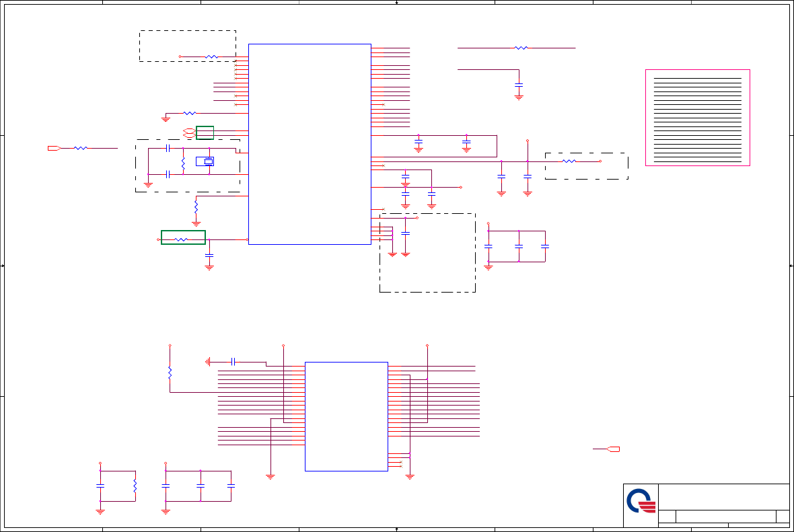Select the smaller blue IC body below
Image resolution: width=794 pixels, height=532 pixels.
(347, 416)
